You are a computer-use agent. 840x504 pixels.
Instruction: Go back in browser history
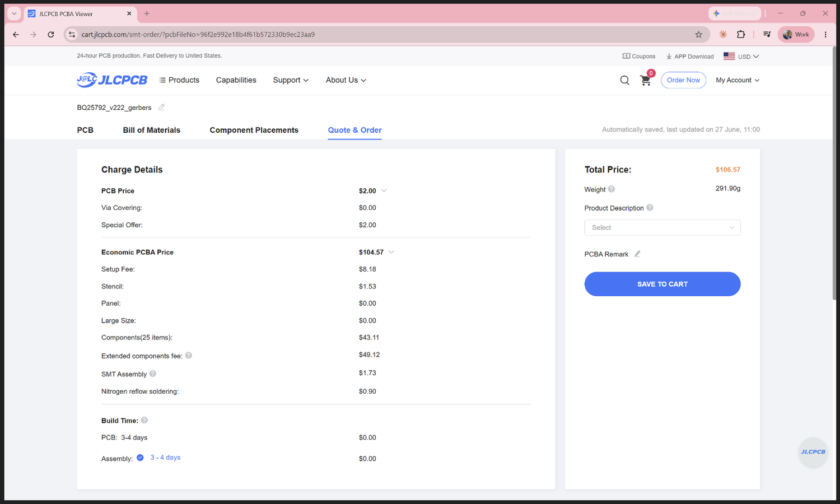[x=16, y=34]
